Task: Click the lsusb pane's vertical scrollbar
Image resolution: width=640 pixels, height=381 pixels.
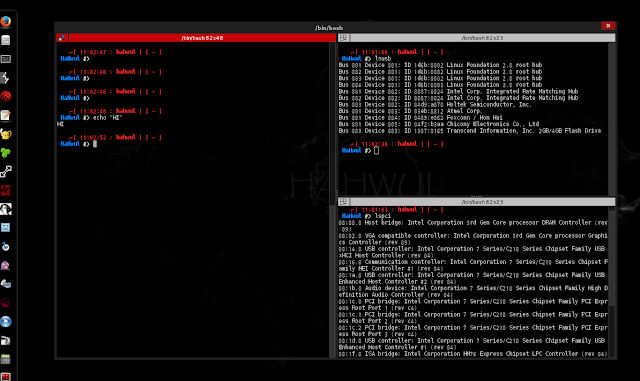Action: [x=611, y=119]
